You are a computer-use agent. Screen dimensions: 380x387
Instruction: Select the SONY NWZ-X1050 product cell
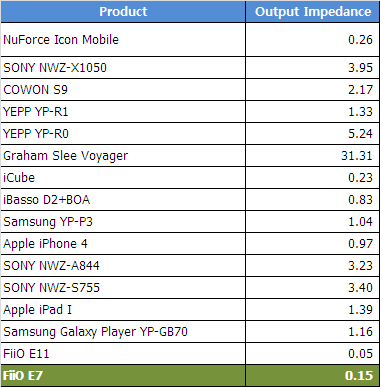[123, 68]
